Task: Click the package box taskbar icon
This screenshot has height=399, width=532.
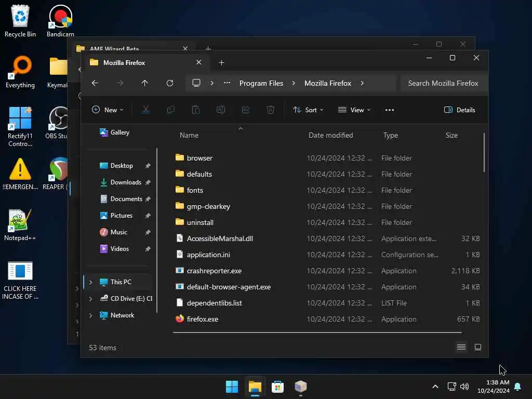Action: point(301,387)
